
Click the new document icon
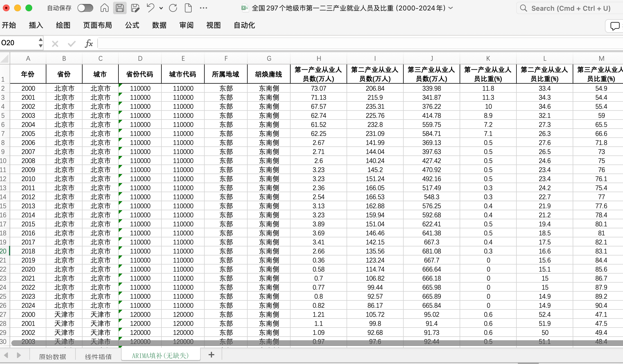188,8
